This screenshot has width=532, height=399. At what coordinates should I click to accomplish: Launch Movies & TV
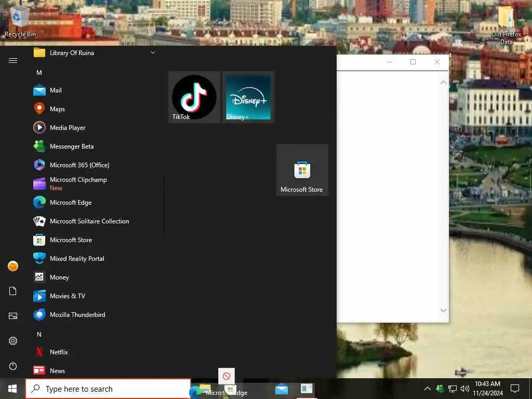point(95,296)
